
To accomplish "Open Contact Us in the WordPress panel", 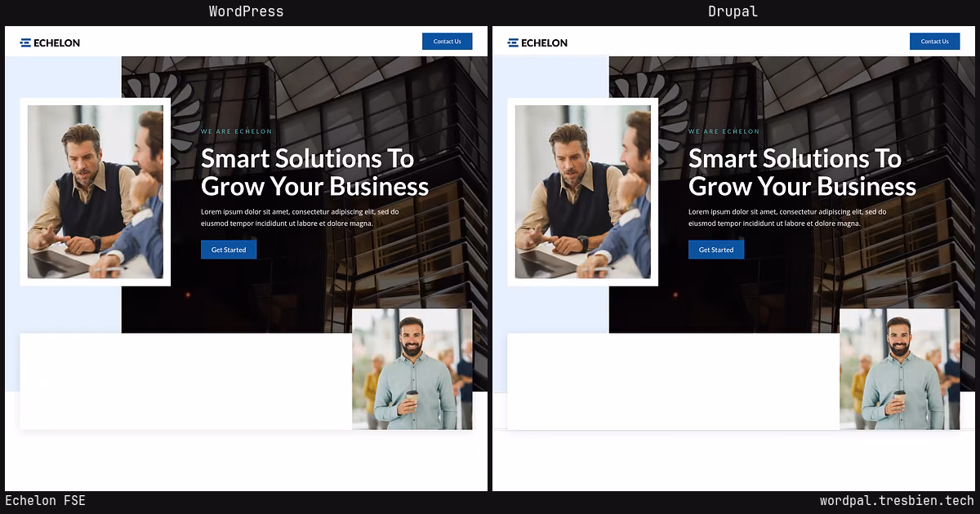I will (447, 42).
